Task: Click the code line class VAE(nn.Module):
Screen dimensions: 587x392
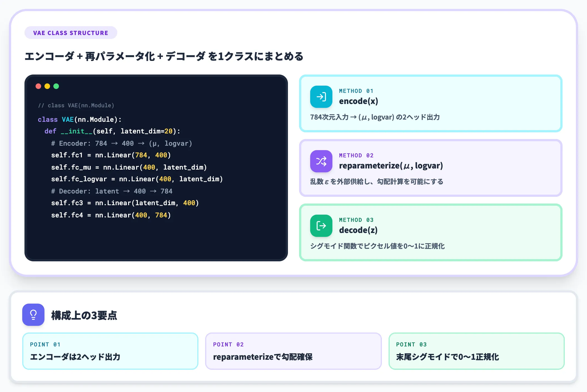Action: tap(80, 119)
